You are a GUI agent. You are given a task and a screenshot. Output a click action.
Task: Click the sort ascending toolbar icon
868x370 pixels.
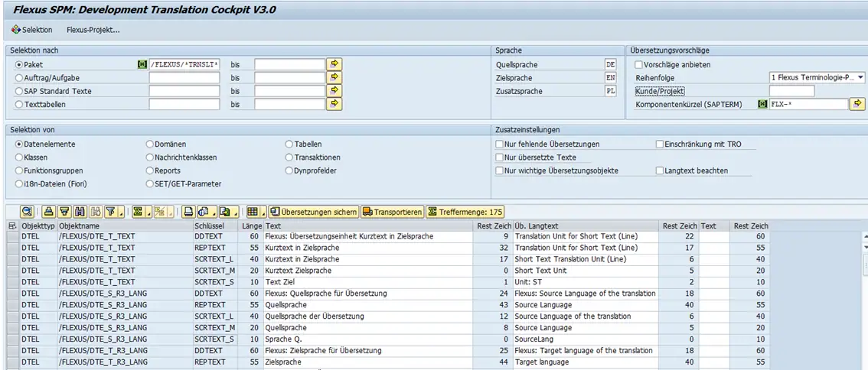tap(48, 212)
